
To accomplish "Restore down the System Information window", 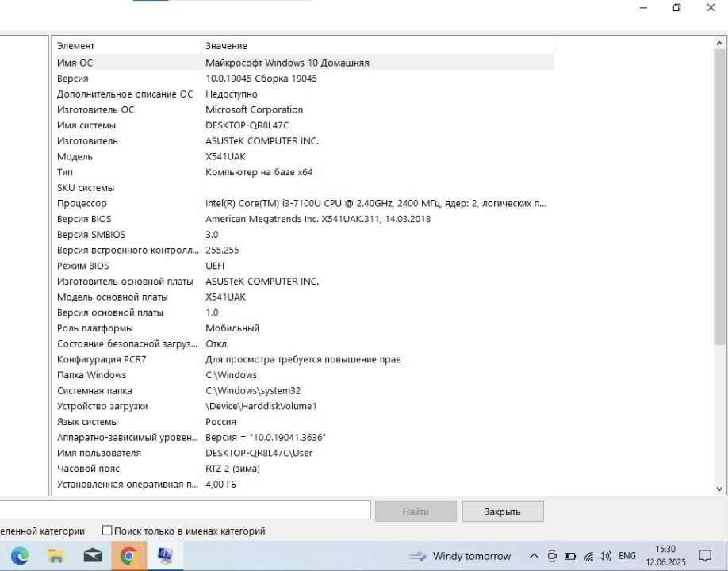I will [x=677, y=8].
